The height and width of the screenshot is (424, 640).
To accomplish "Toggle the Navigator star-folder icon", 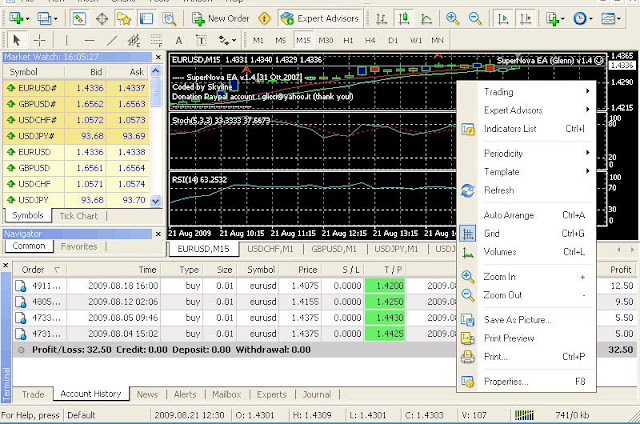I will [x=124, y=18].
